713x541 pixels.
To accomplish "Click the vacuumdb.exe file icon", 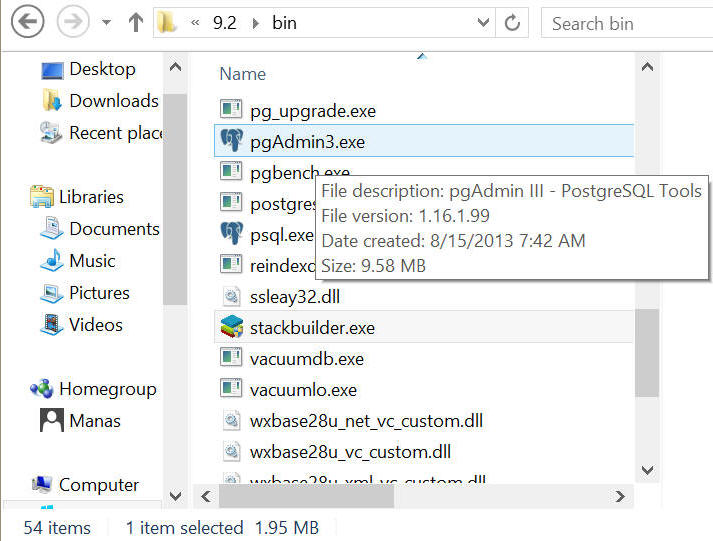I will 231,357.
